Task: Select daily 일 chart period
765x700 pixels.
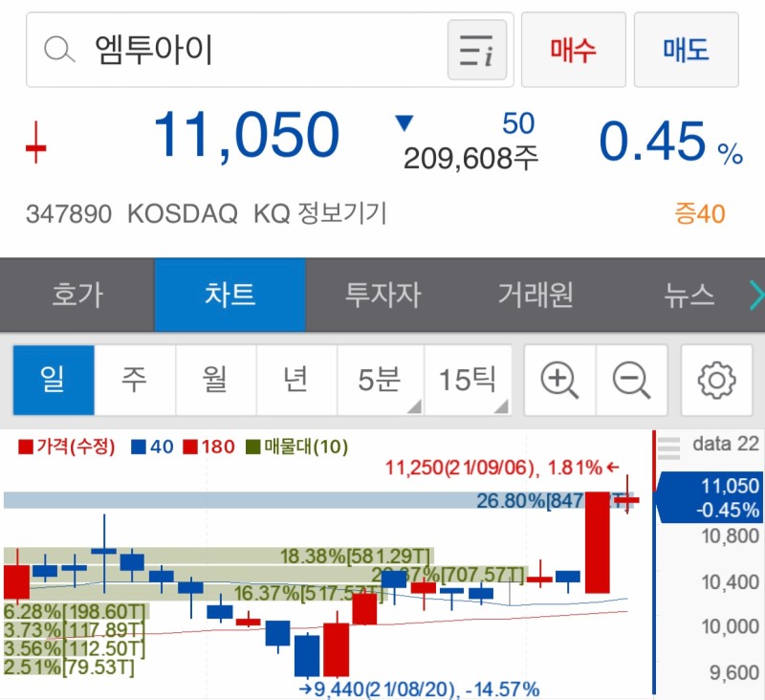Action: coord(54,380)
